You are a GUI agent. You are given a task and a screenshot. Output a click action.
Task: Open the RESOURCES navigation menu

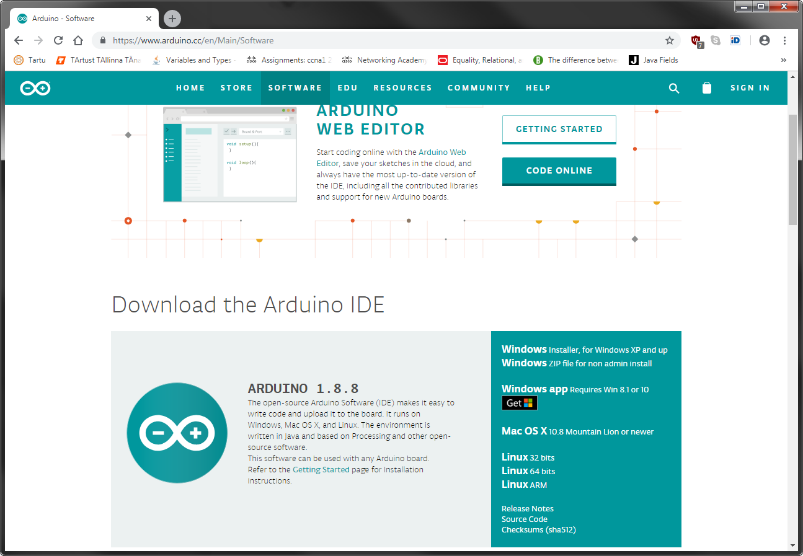[x=402, y=88]
